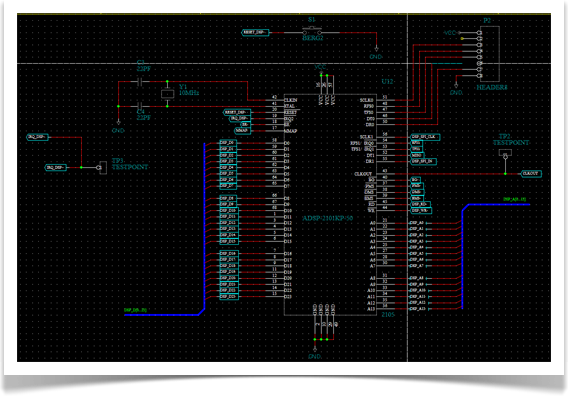
Task: Click the 10MHz crystal value label
Action: click(x=189, y=93)
